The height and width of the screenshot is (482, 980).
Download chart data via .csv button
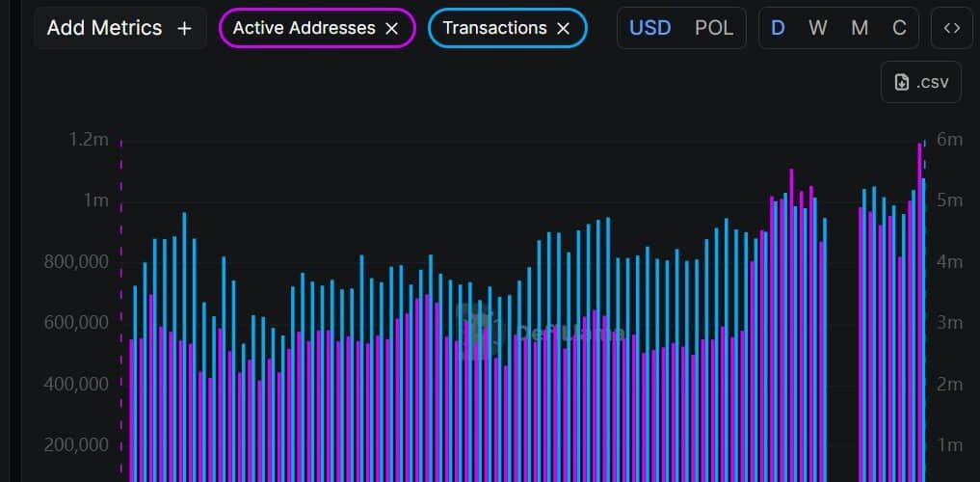pos(921,83)
